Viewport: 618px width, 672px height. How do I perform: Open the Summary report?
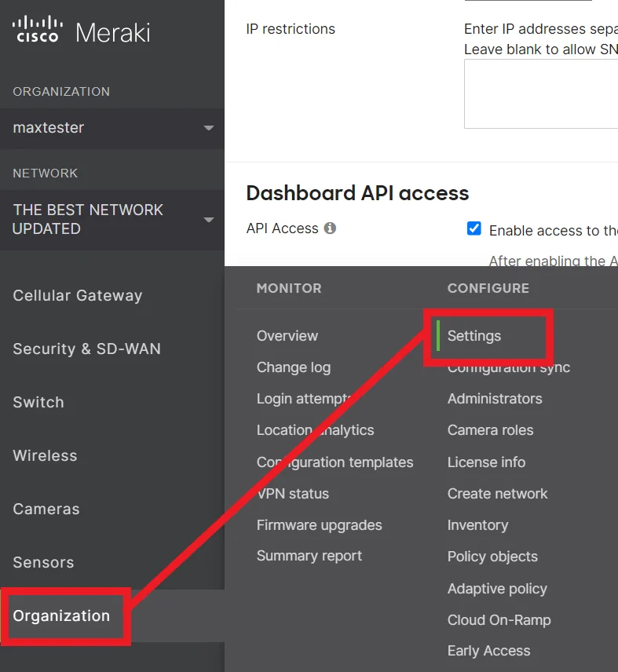(309, 556)
